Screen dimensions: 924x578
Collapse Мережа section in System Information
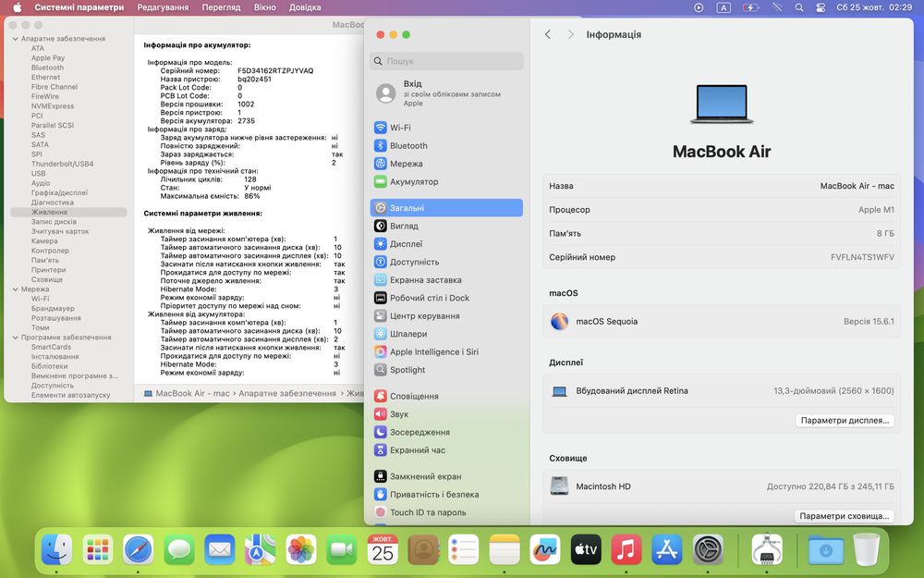(16, 289)
